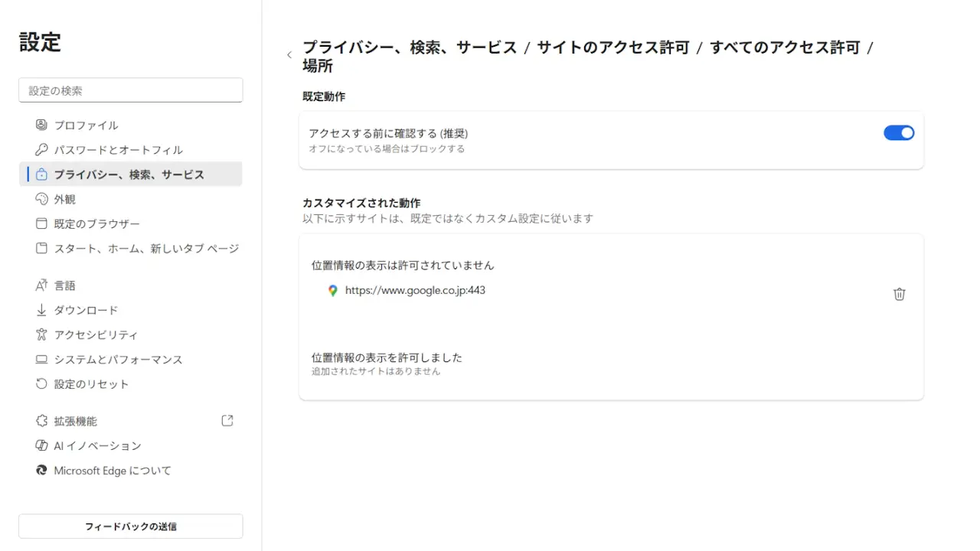Image resolution: width=980 pixels, height=551 pixels.
Task: Open external link icon next to 拡張機能
Action: click(227, 421)
